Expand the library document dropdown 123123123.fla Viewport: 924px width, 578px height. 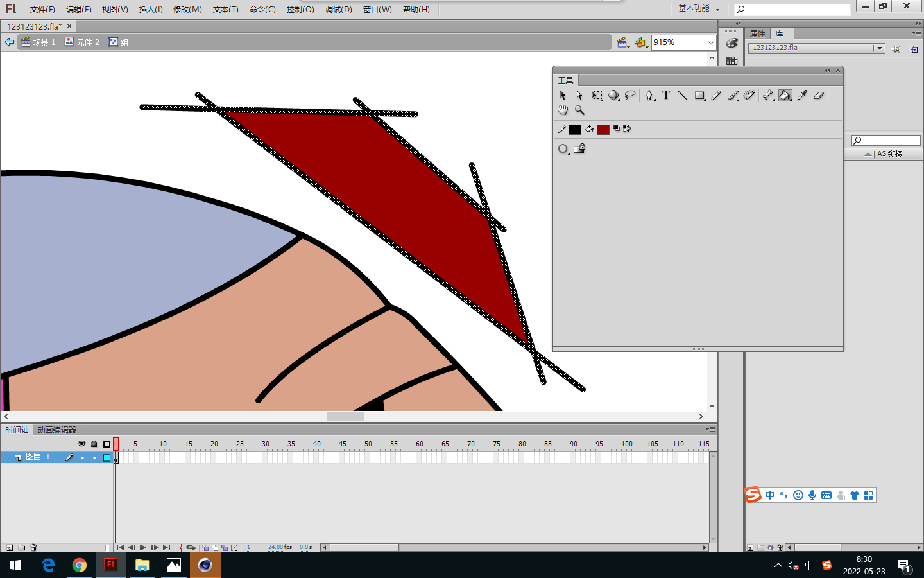879,48
